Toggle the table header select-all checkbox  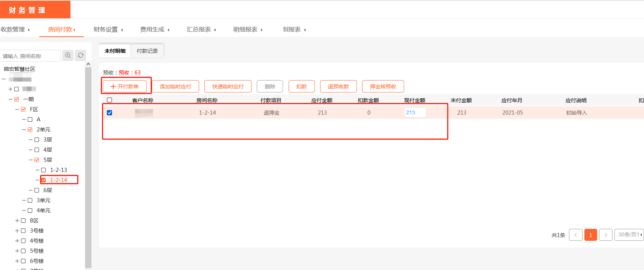(109, 100)
